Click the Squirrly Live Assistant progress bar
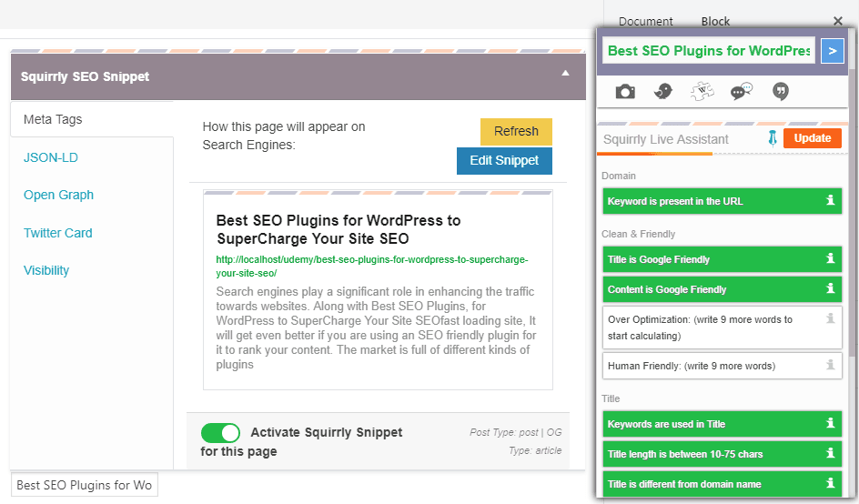Image resolution: width=859 pixels, height=504 pixels. point(722,154)
